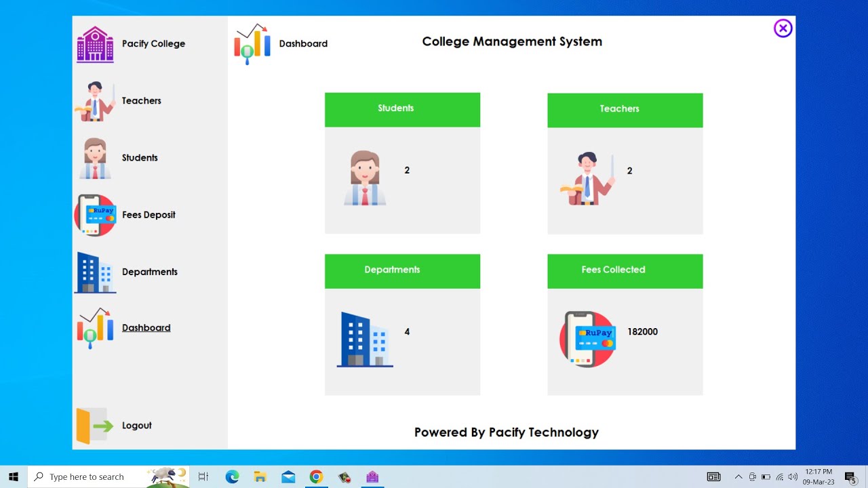Click the taskbar clock showing 12:17 PM
Screen dimensions: 868x488
pos(818,476)
